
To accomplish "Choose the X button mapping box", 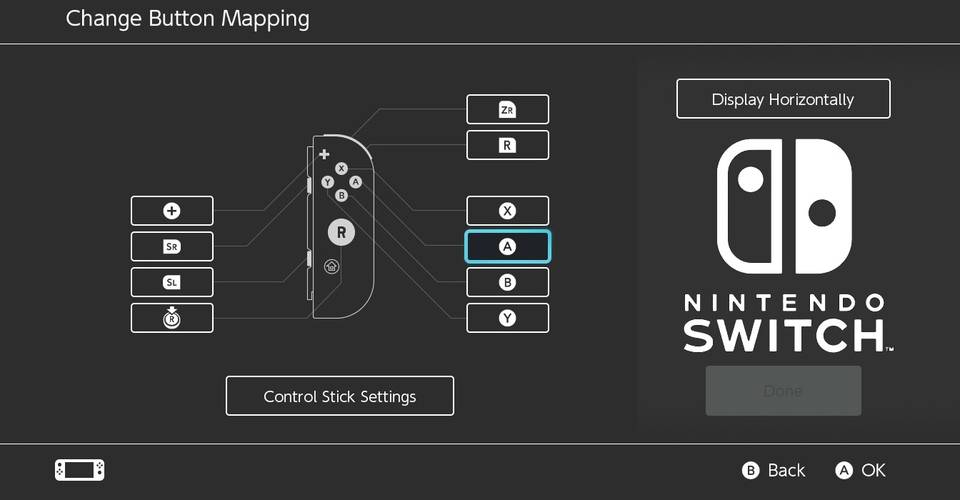I will point(507,211).
